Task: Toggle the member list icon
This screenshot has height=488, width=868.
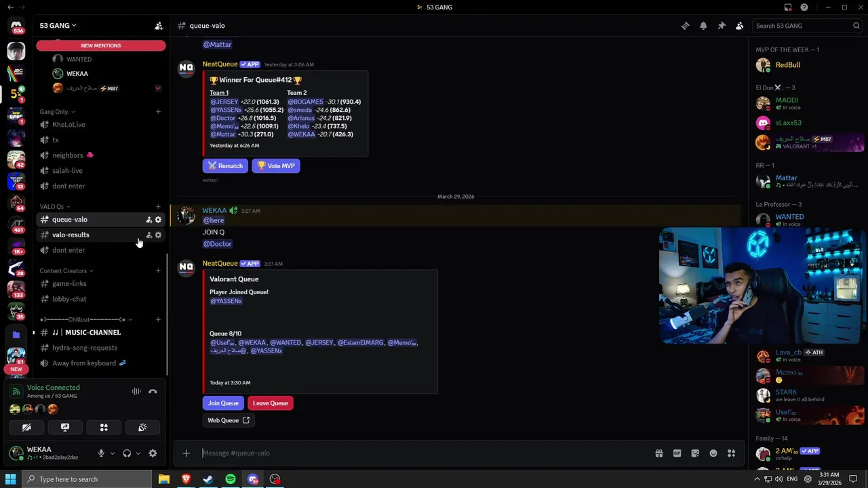Action: [x=740, y=26]
